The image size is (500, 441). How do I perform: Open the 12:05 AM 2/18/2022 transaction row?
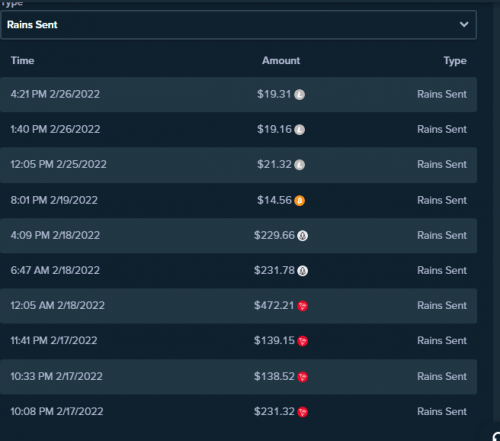238,306
